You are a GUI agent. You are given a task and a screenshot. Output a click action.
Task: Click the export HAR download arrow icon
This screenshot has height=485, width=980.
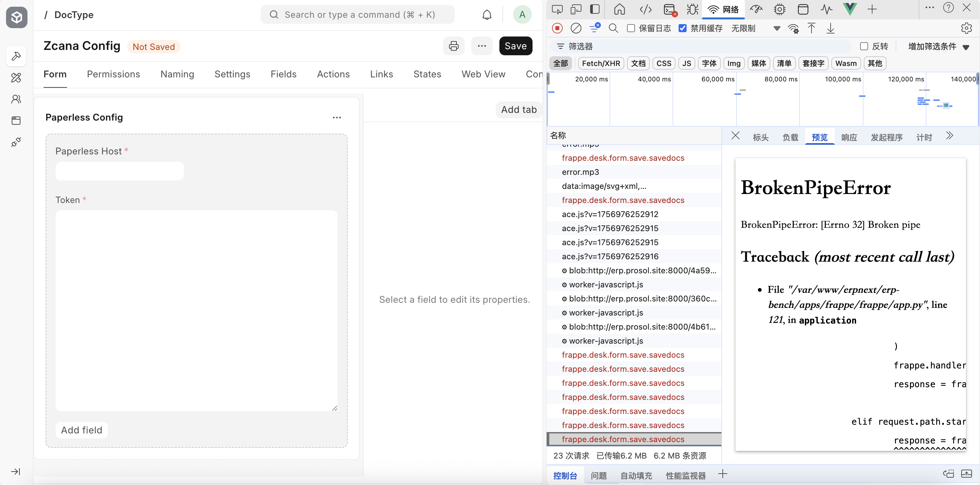(830, 28)
